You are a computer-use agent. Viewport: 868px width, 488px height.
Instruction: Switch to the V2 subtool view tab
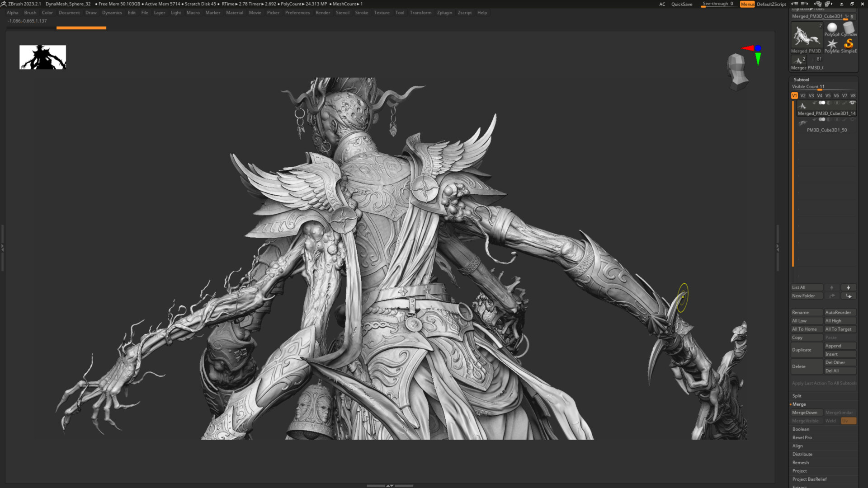pos(803,95)
